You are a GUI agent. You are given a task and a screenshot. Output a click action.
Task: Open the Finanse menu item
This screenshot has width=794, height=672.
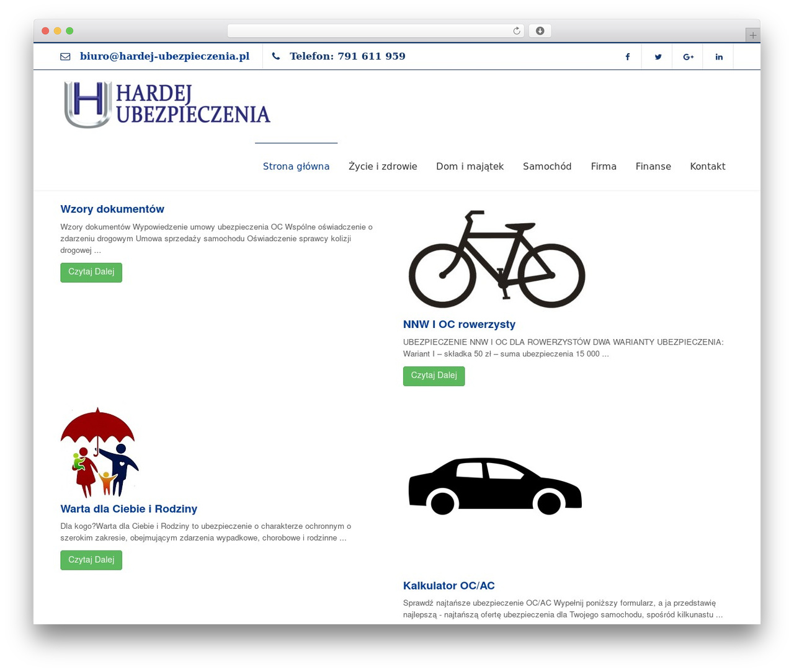click(653, 166)
